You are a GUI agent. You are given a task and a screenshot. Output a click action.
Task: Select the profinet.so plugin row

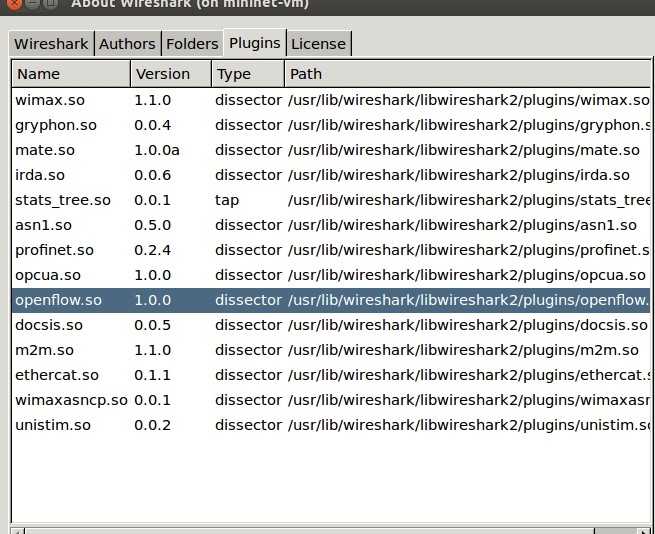click(x=331, y=250)
